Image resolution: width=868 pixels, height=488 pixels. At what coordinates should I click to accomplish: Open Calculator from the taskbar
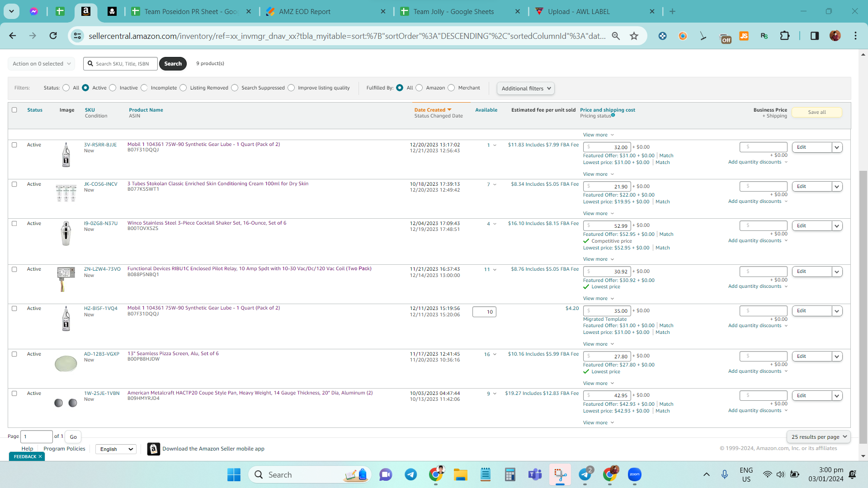point(510,474)
